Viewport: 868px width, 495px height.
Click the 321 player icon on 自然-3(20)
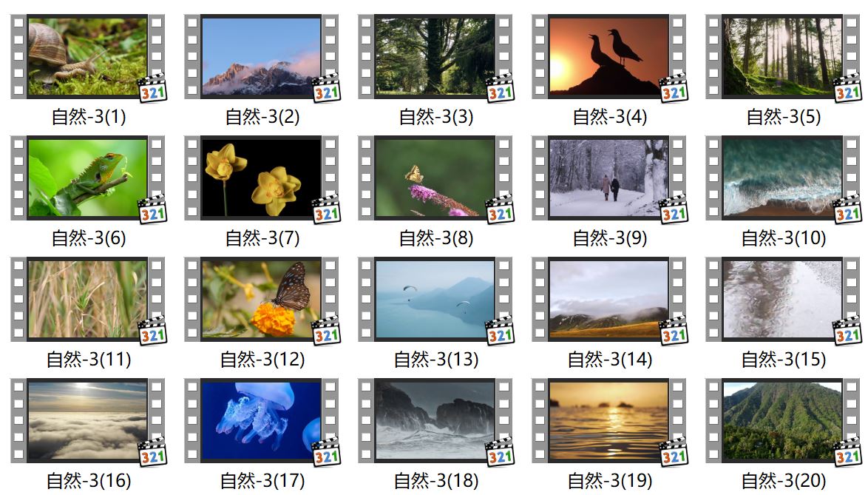[x=847, y=452]
